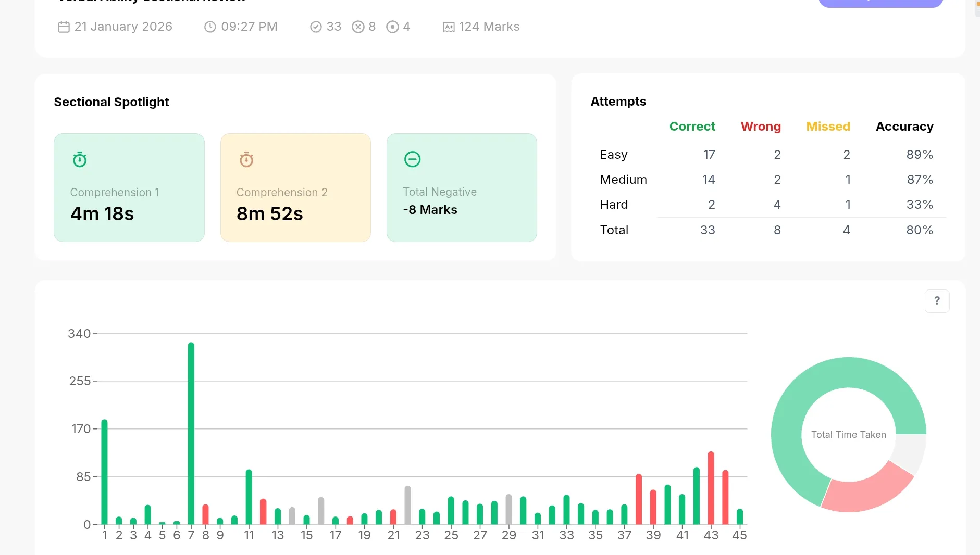Click the stopwatch icon in the Comprehension 1 card

click(x=80, y=159)
